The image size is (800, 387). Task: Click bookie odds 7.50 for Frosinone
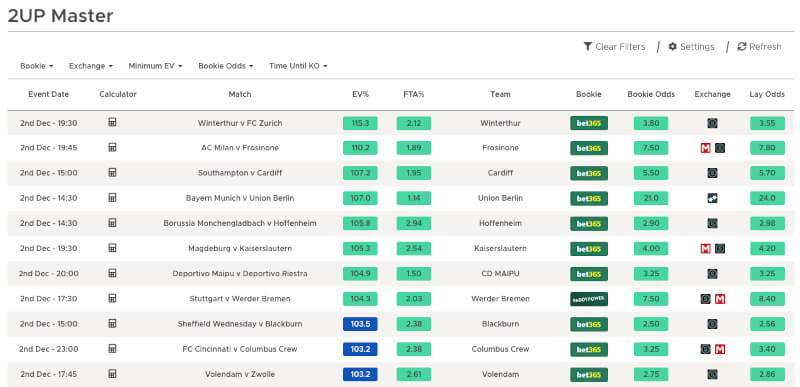click(x=651, y=148)
